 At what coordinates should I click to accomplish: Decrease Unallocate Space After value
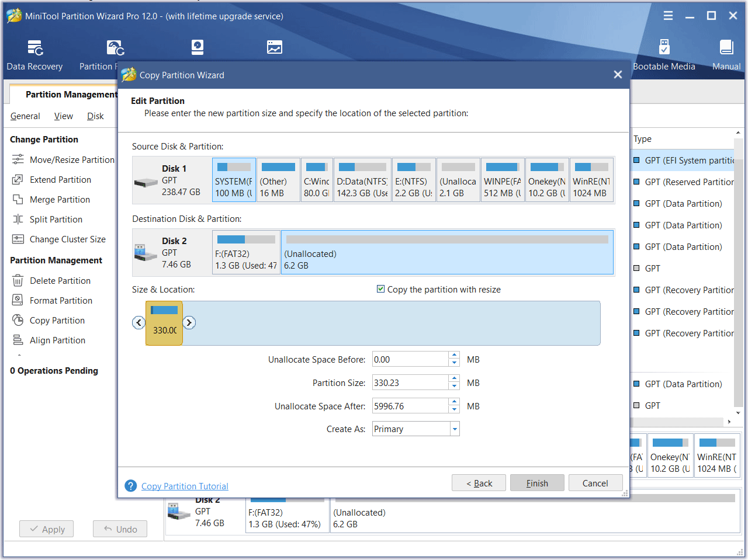click(x=454, y=410)
